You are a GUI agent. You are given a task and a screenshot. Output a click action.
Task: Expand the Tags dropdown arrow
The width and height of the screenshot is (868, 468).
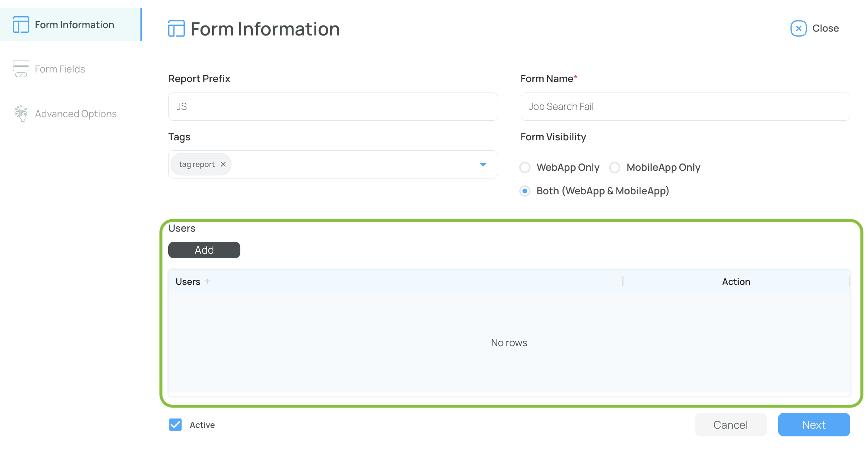pyautogui.click(x=483, y=165)
